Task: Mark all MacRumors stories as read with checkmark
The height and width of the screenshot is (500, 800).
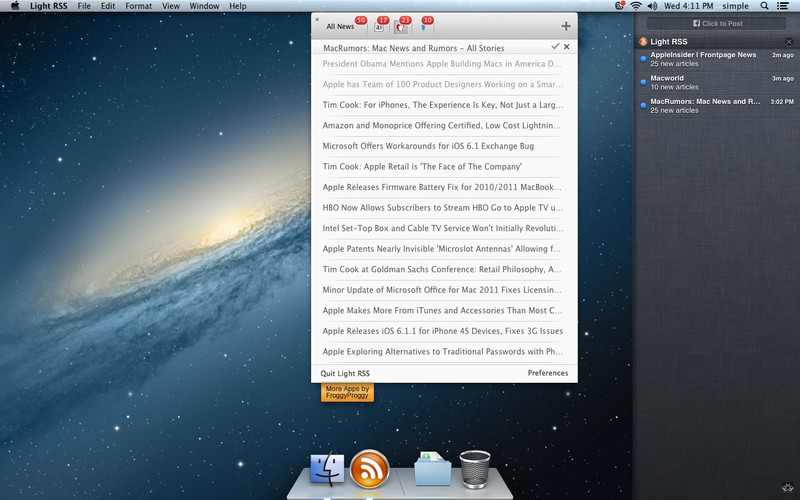Action: click(x=555, y=46)
